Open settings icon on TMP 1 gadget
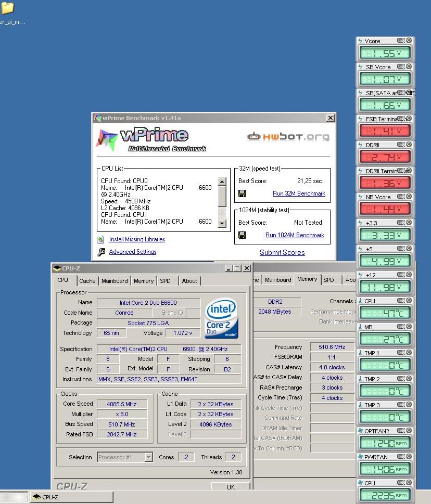 coord(401,353)
